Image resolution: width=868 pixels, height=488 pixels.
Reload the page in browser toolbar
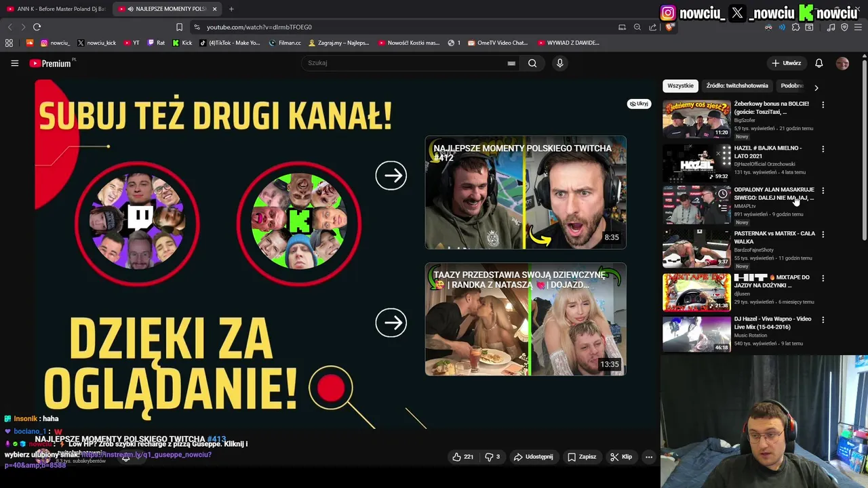coord(37,27)
